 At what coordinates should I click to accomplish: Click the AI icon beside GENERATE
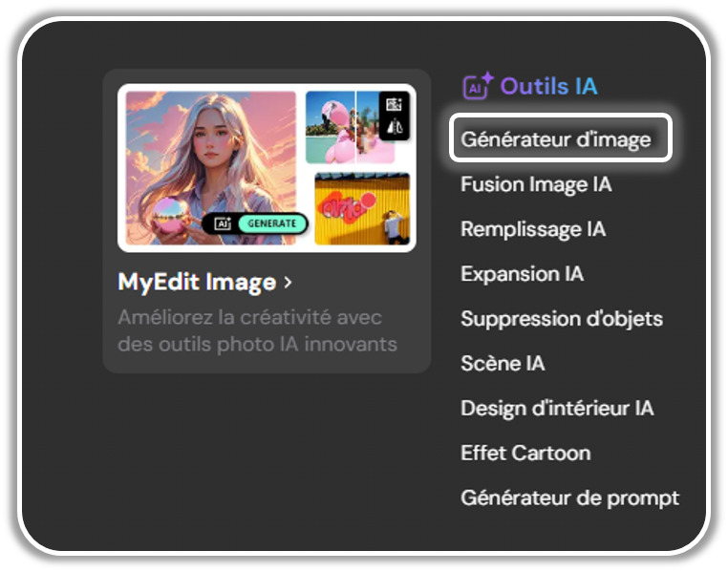pos(223,223)
